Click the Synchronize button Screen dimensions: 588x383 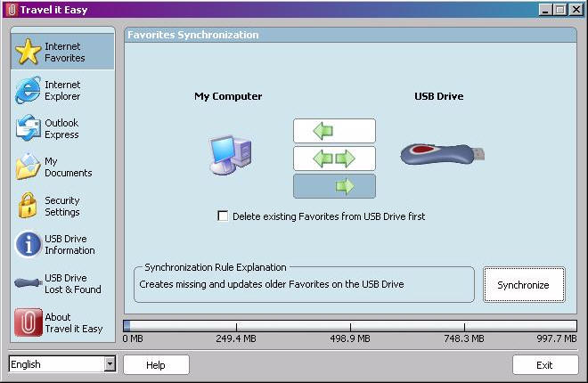(x=524, y=285)
